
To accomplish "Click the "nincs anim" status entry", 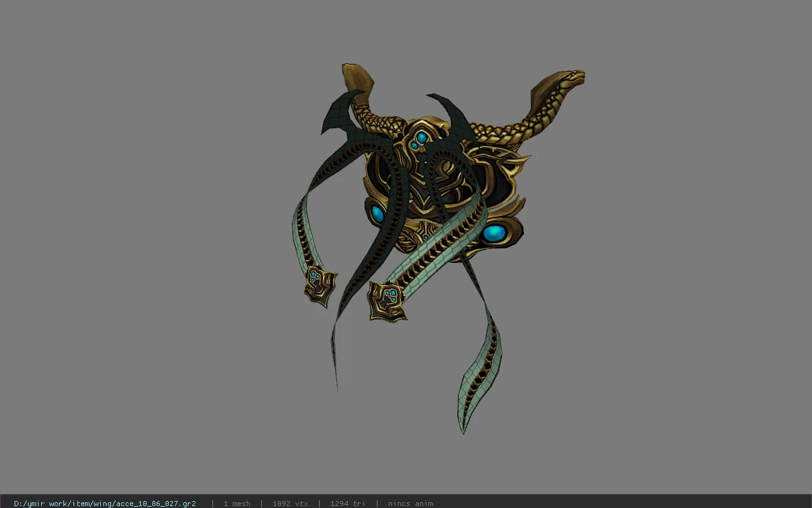I will 410,504.
